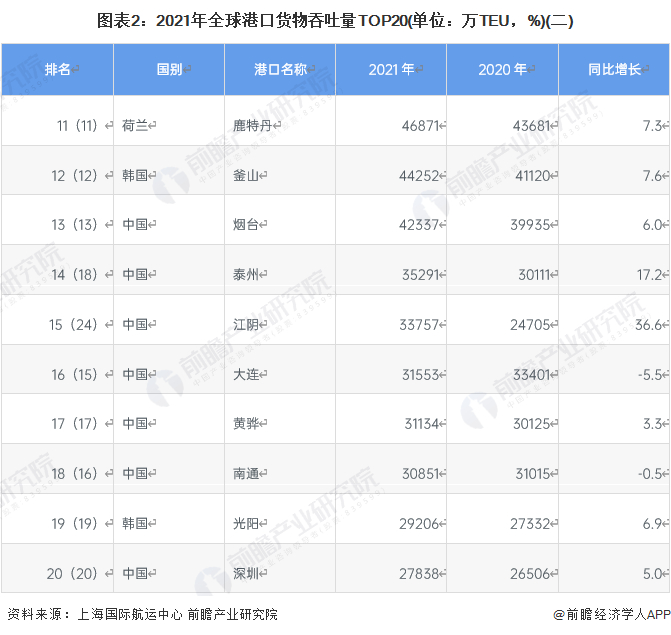Image resolution: width=671 pixels, height=635 pixels.
Task: Select value 30851
Action: (x=421, y=474)
